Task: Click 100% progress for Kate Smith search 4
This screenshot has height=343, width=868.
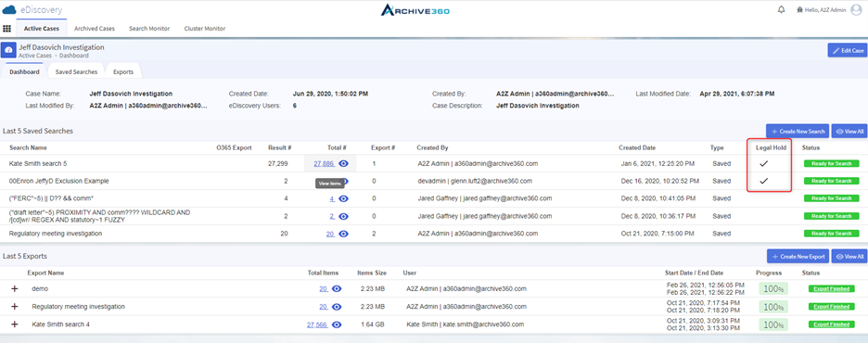Action: [774, 324]
